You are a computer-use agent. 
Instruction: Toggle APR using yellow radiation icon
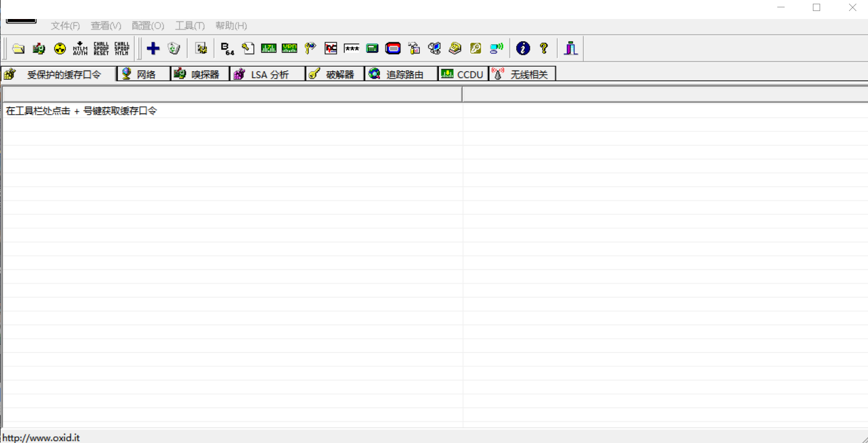point(60,48)
